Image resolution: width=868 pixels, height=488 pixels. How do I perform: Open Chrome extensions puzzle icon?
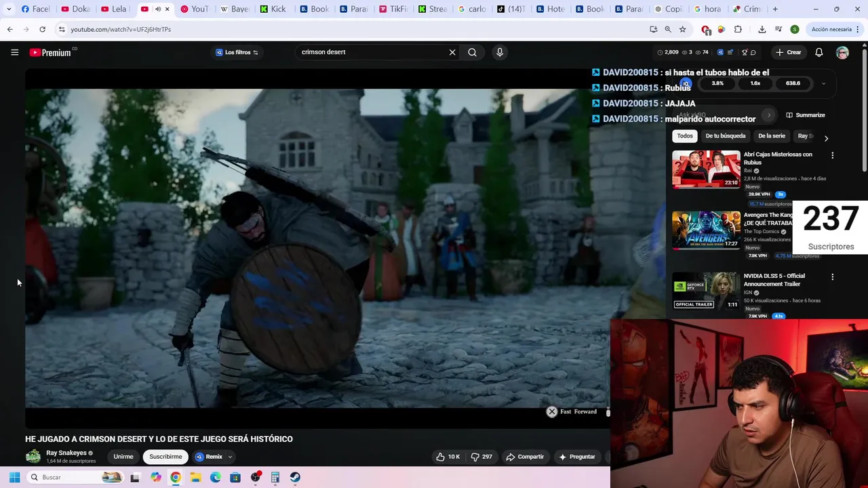click(738, 29)
